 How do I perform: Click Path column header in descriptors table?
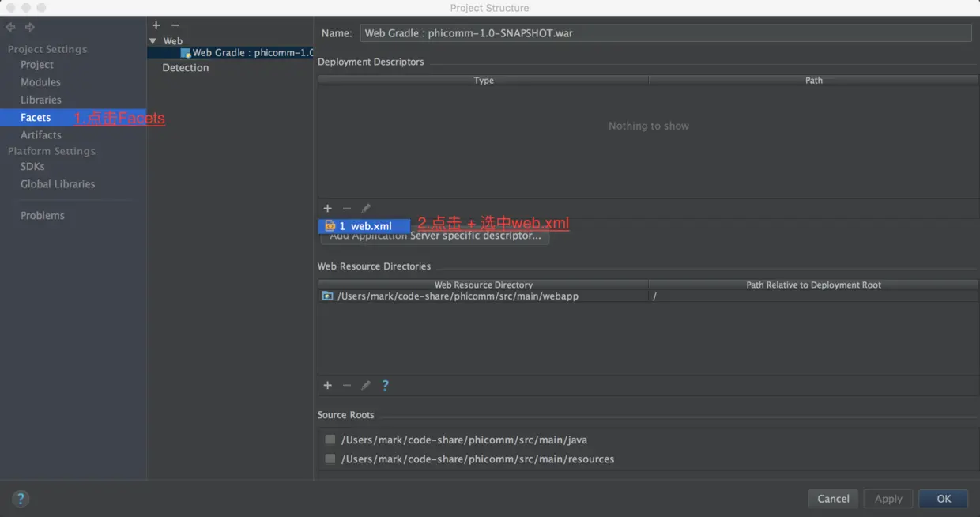(813, 81)
